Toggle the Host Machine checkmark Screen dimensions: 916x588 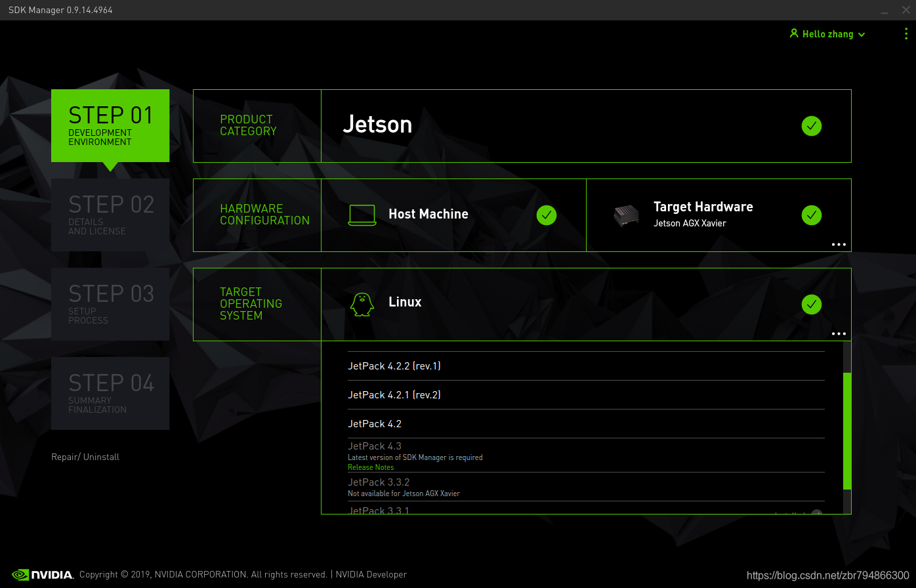[x=547, y=215]
